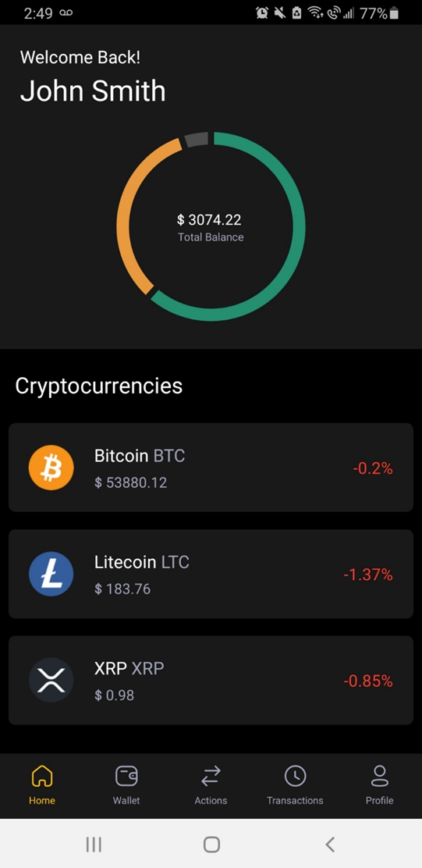Open the Wallet tab icon

tap(126, 776)
